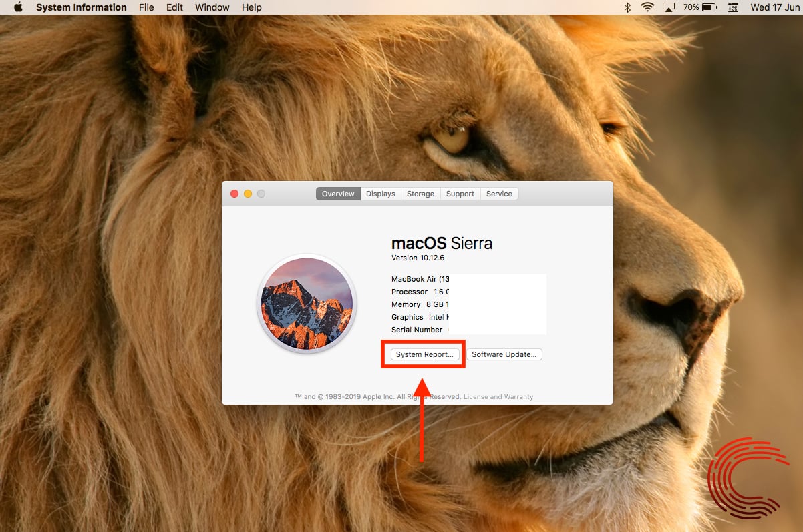The width and height of the screenshot is (803, 532).
Task: Click the Bluetooth status icon
Action: click(x=627, y=7)
